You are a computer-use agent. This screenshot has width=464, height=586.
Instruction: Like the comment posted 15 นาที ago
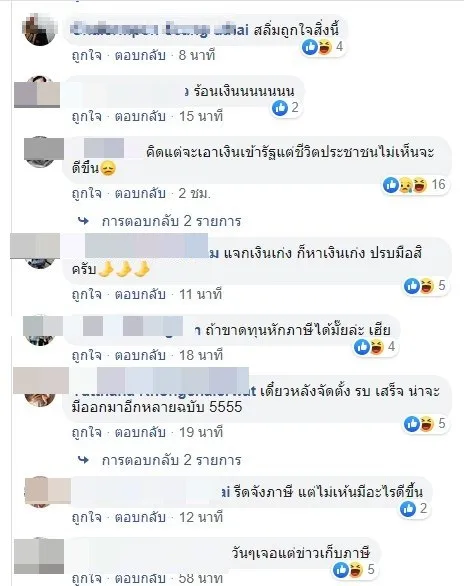[87, 117]
